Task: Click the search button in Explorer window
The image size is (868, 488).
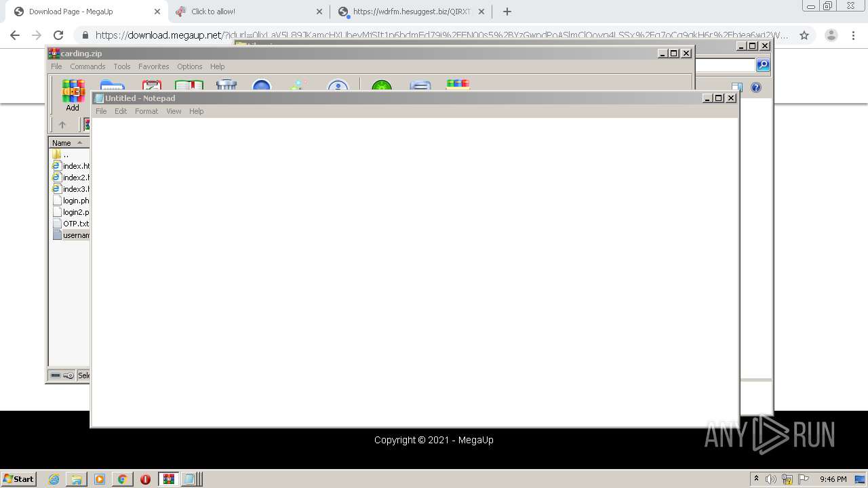Action: [763, 65]
